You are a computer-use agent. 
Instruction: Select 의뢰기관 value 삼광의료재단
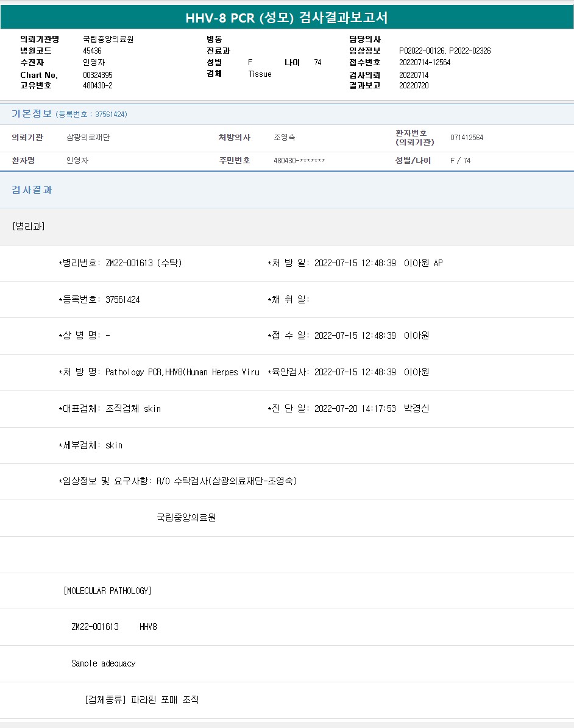[88, 138]
